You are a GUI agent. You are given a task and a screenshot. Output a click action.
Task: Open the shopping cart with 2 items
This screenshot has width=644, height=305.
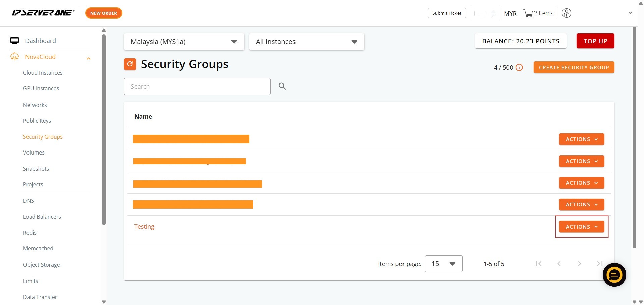tap(538, 13)
